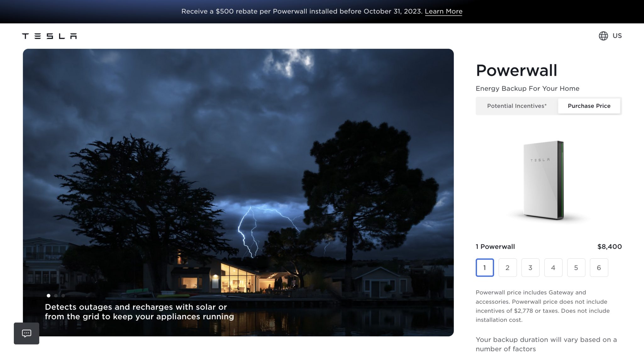
Task: Go to third carousel slide dot
Action: [63, 295]
